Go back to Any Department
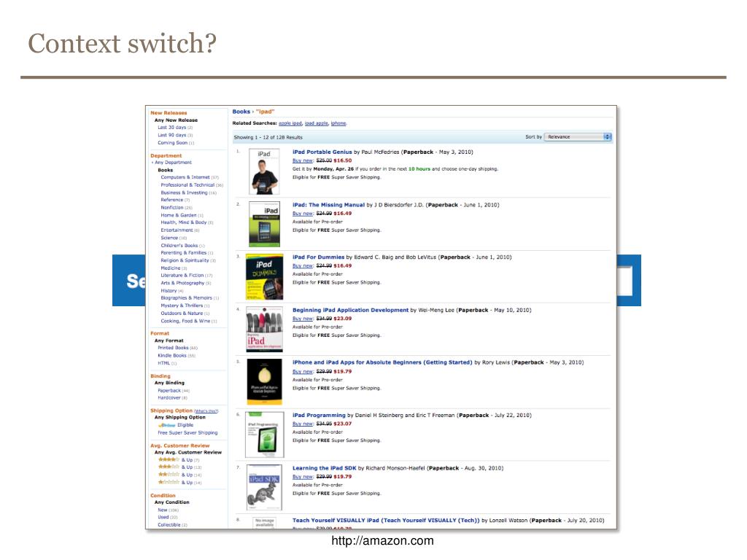 pyautogui.click(x=173, y=163)
